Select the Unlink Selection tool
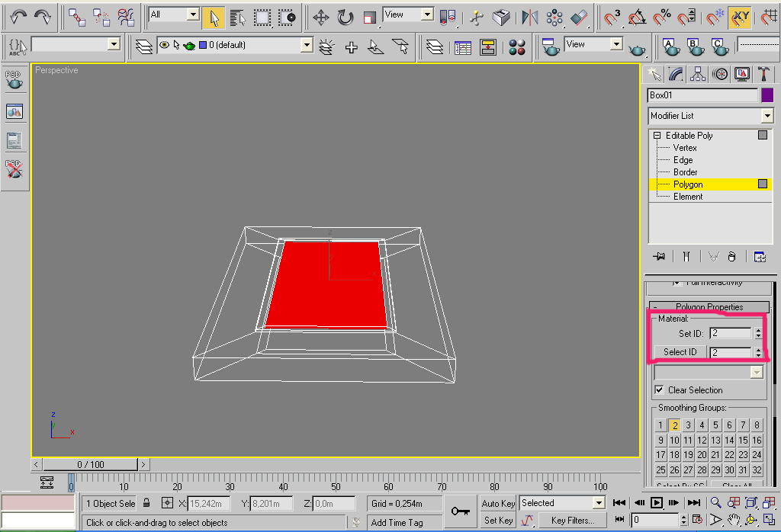The height and width of the screenshot is (532, 781). [101, 18]
